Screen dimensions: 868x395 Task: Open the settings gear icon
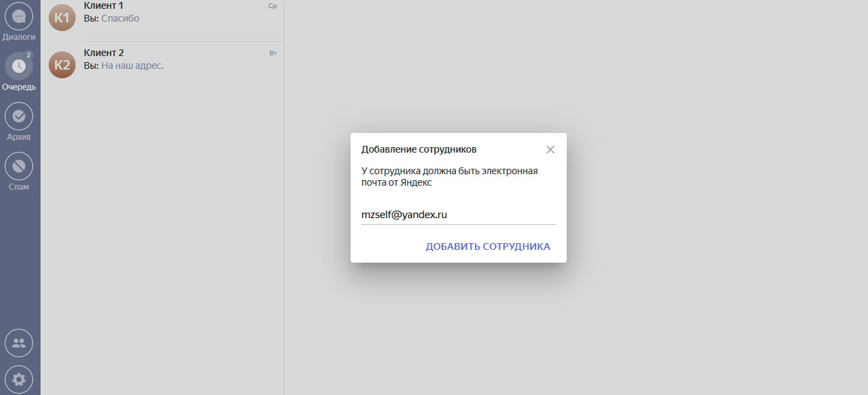coord(20,379)
